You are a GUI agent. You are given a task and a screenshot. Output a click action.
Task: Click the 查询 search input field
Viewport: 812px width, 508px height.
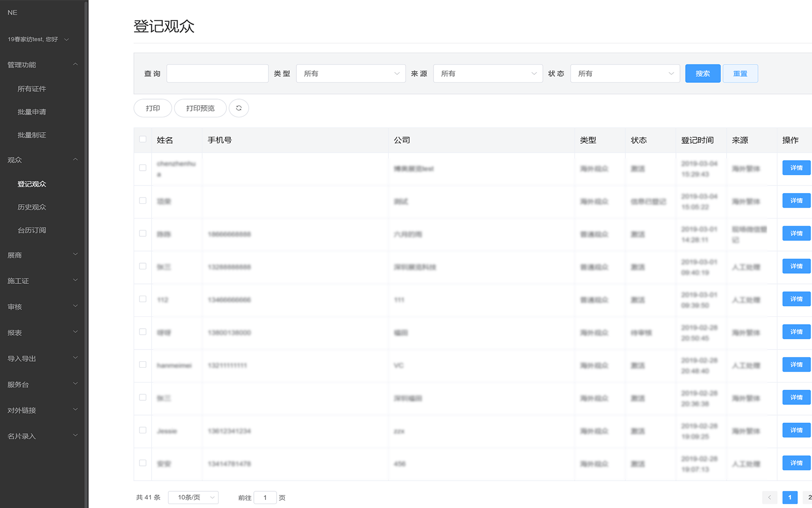point(217,74)
